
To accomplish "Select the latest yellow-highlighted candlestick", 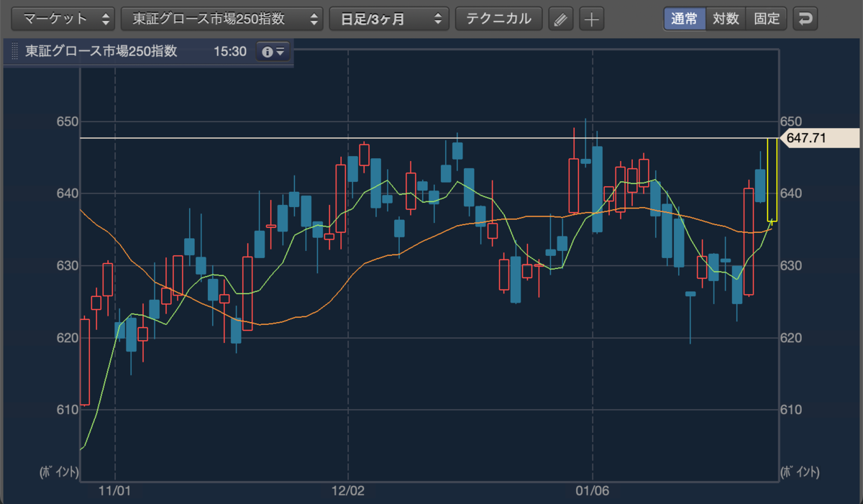I will pos(772,180).
